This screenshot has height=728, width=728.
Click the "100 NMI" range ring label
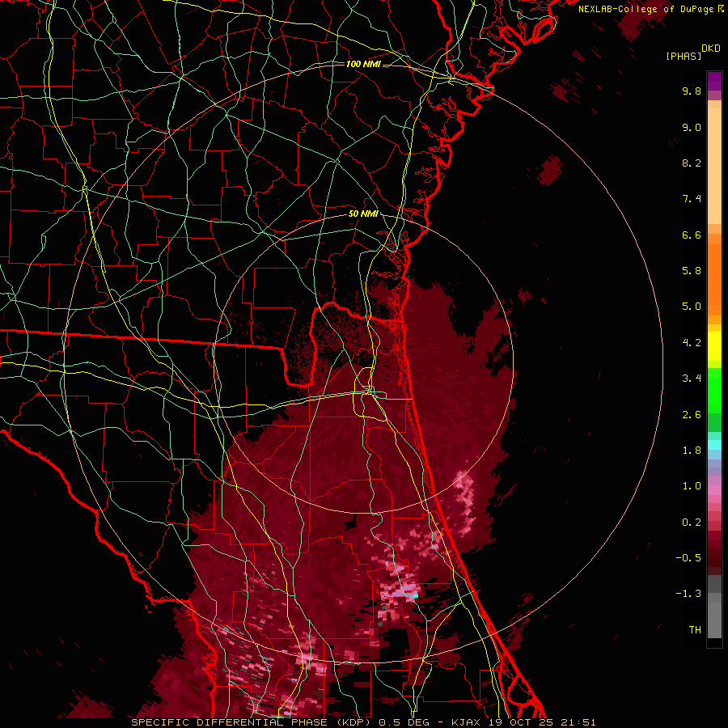pos(363,64)
